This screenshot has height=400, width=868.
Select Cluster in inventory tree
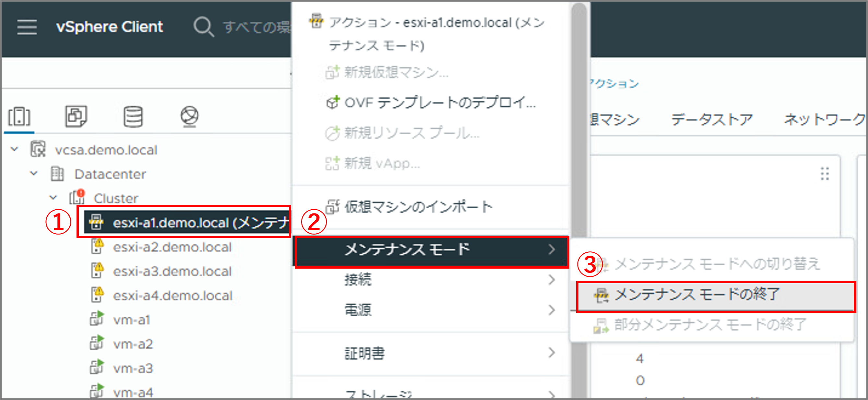pos(116,198)
